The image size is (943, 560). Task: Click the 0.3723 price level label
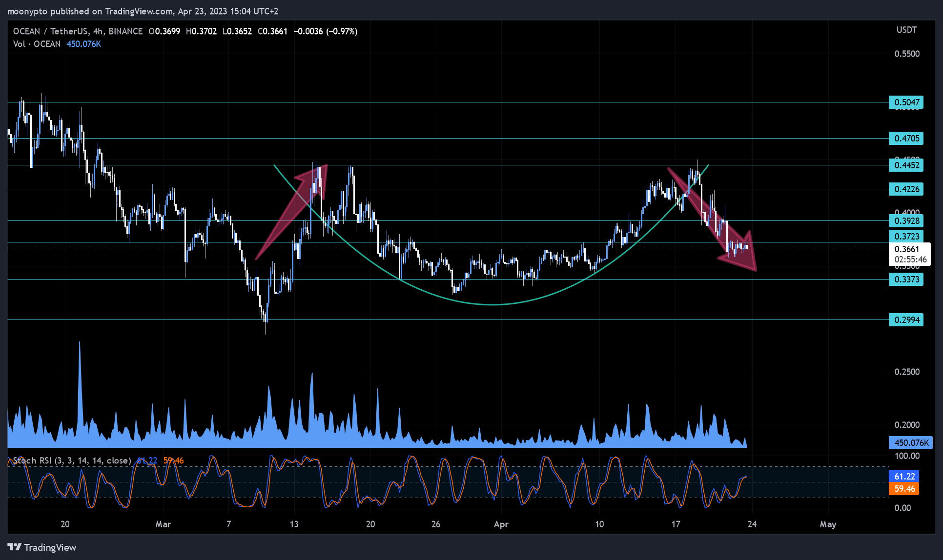pos(906,237)
